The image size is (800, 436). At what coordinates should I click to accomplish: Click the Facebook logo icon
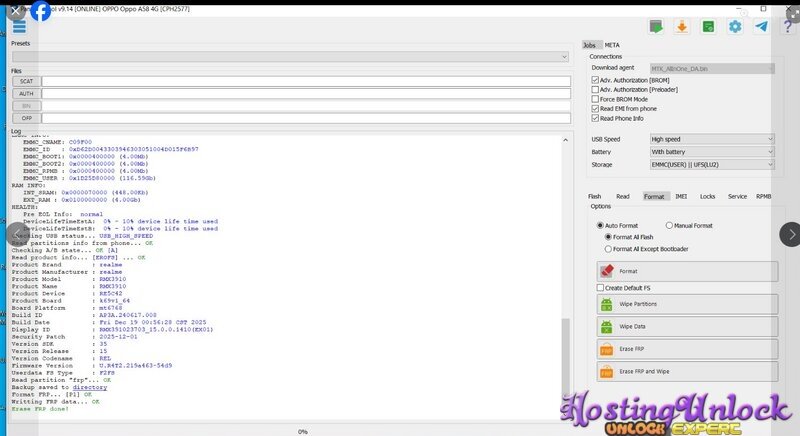coord(40,11)
